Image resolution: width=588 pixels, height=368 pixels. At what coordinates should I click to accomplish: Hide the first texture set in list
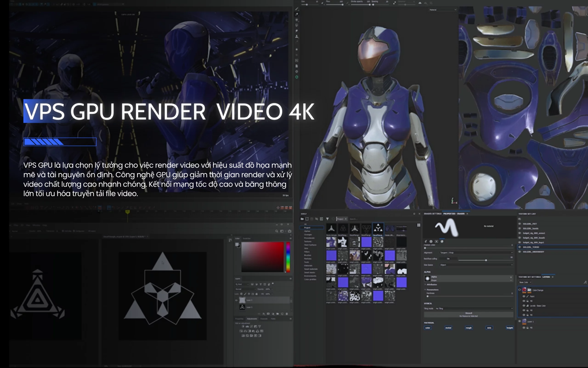(520, 224)
